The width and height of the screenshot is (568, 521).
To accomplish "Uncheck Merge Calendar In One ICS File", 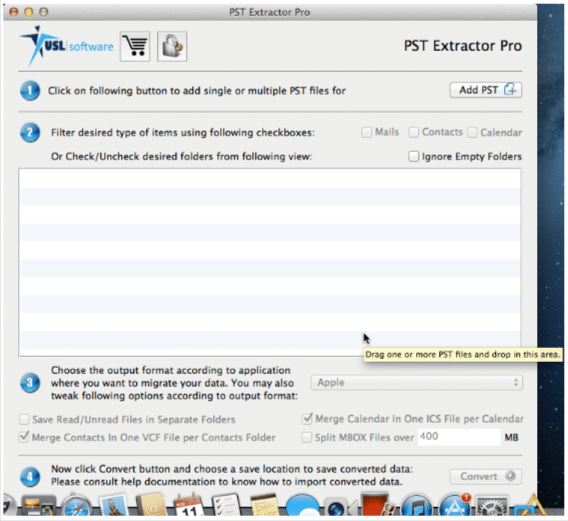I will click(307, 419).
